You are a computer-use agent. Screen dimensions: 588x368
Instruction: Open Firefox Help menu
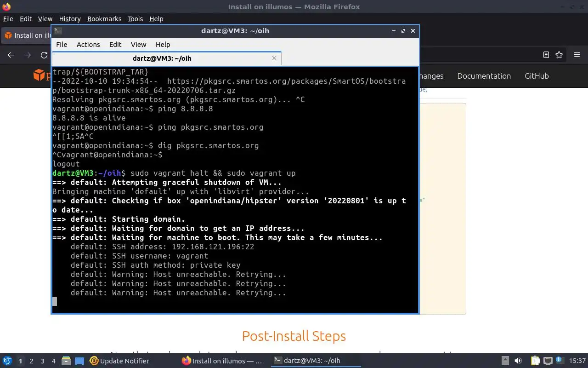coord(156,19)
